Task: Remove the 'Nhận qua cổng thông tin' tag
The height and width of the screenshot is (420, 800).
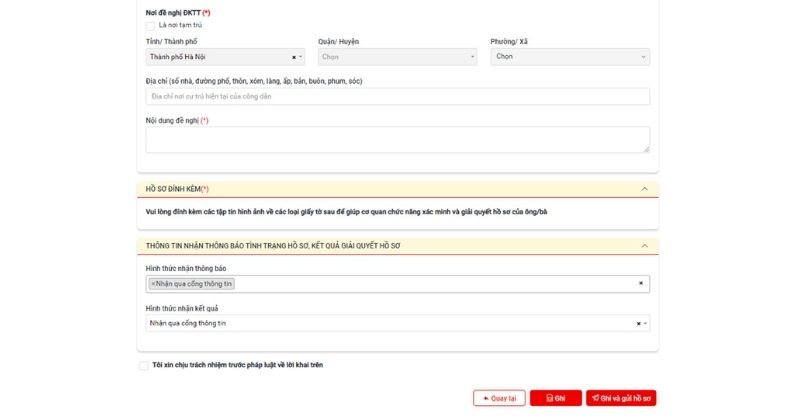Action: [153, 284]
